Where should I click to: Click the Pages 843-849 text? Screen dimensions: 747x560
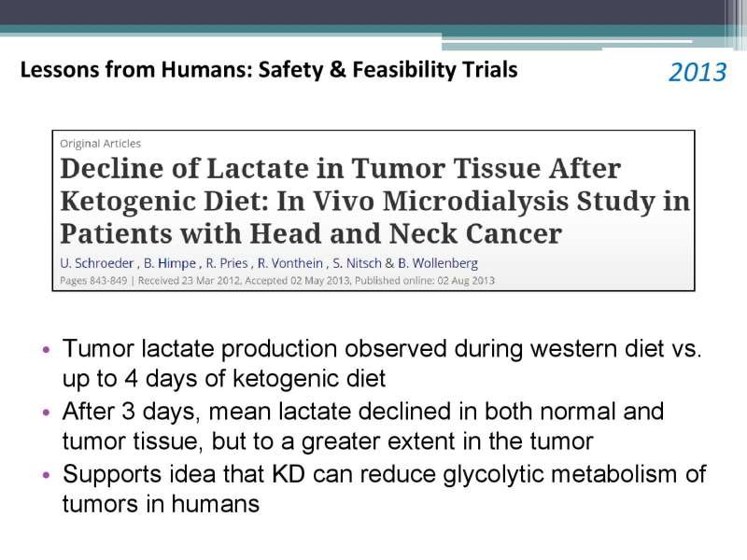tap(93, 281)
